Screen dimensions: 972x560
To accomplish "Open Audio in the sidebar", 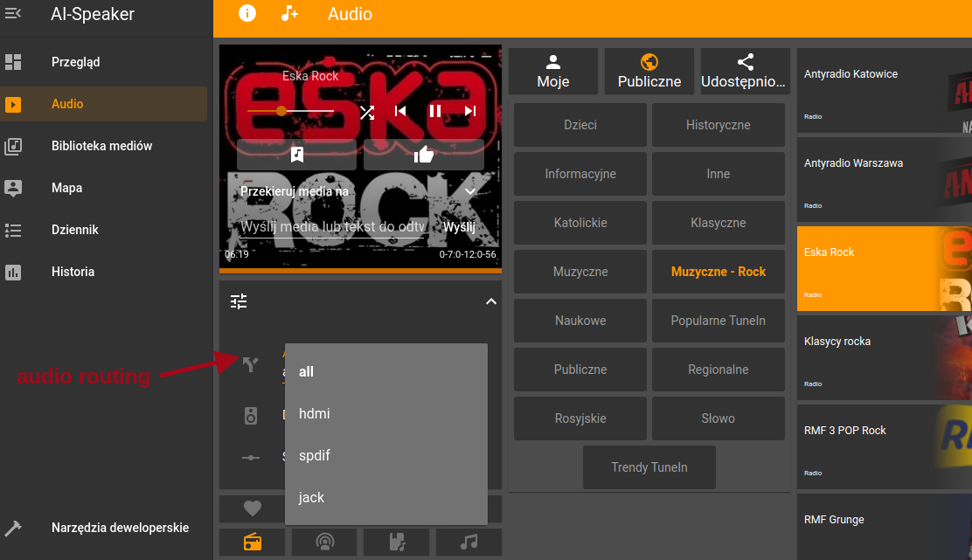I will click(x=103, y=104).
